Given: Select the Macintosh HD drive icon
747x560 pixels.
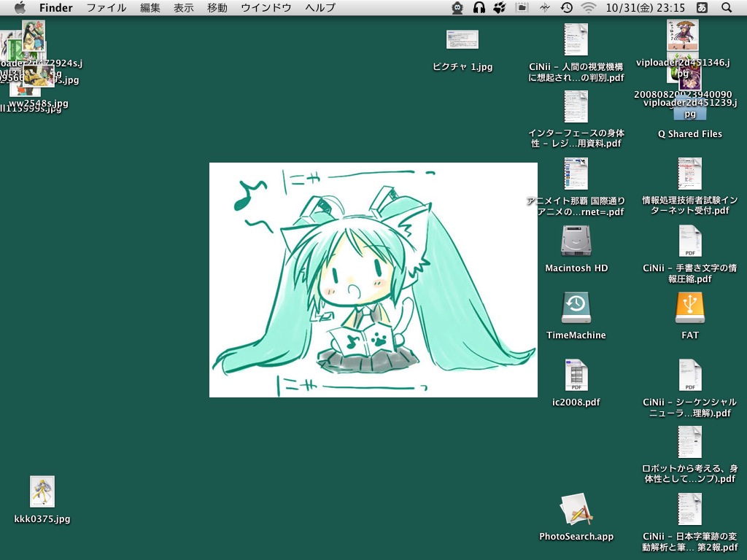Looking at the screenshot, I should click(576, 241).
